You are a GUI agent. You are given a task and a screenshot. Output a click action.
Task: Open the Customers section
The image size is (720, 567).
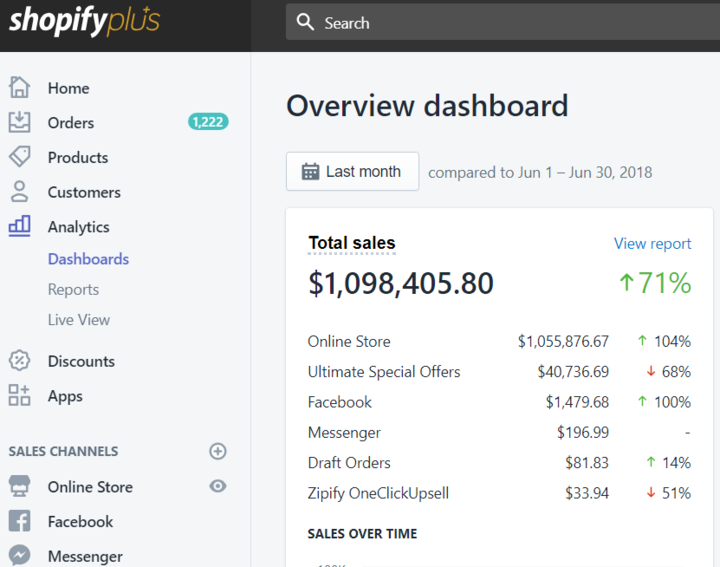pyautogui.click(x=84, y=192)
